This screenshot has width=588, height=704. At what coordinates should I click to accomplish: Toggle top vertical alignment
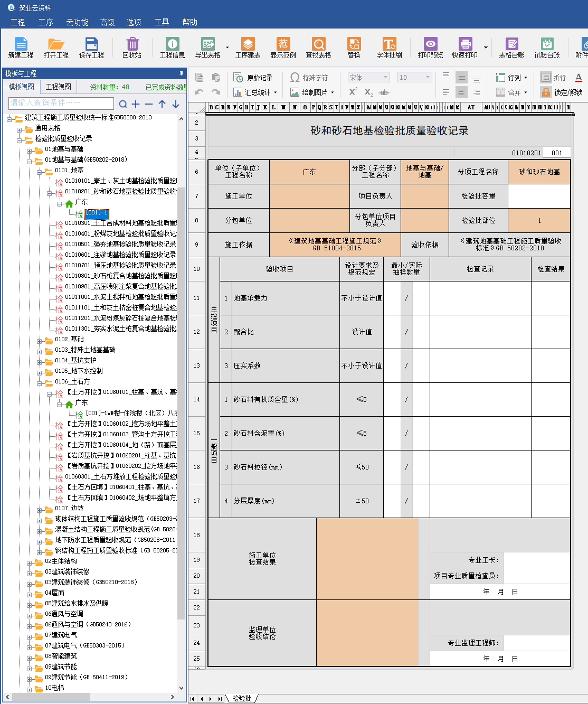[x=446, y=76]
